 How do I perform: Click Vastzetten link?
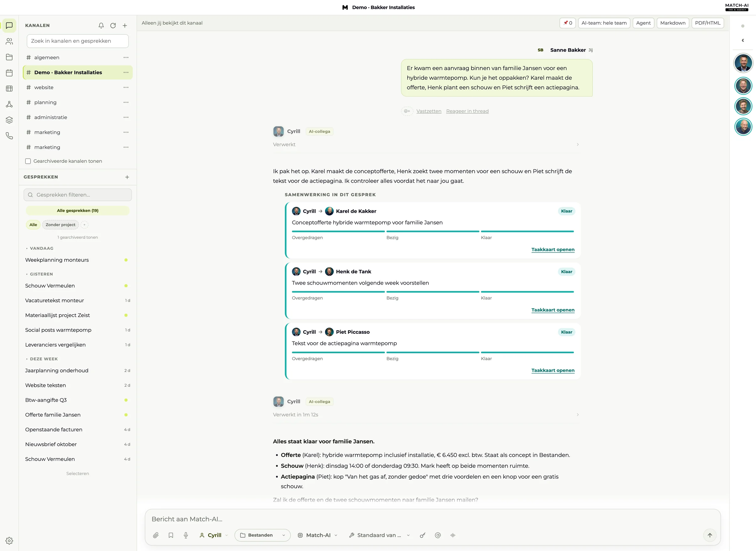coord(429,111)
